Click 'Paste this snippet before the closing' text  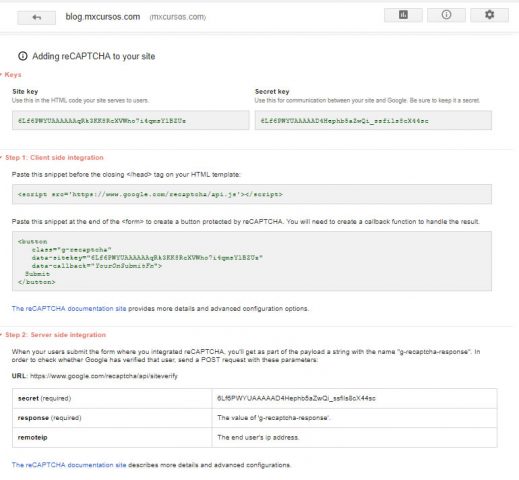pyautogui.click(x=126, y=175)
